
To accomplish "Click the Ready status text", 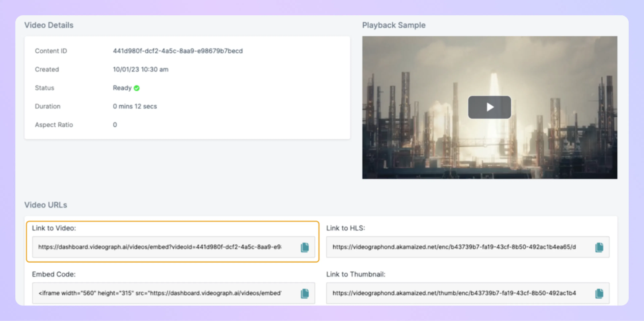I will click(122, 88).
